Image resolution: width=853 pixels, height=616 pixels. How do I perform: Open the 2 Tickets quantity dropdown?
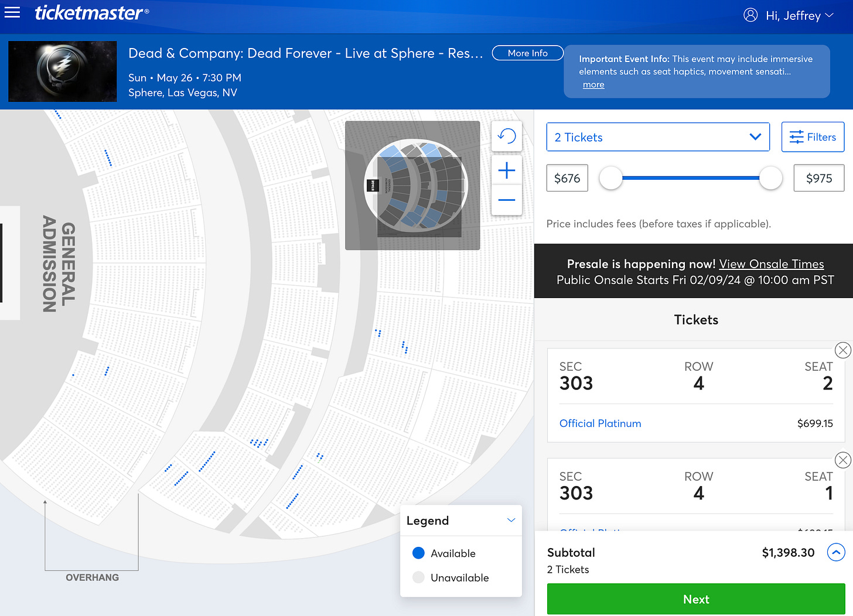click(x=658, y=137)
